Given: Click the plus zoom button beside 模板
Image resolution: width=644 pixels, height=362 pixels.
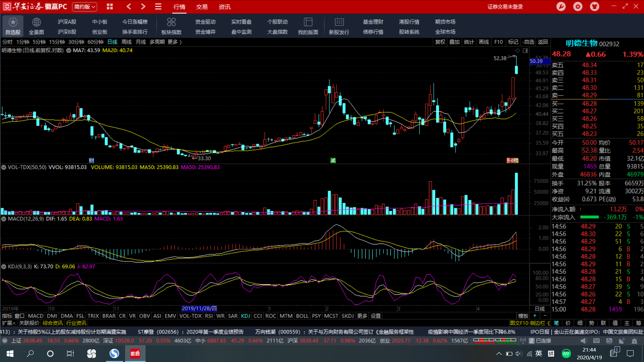Looking at the screenshot, I should 535,316.
